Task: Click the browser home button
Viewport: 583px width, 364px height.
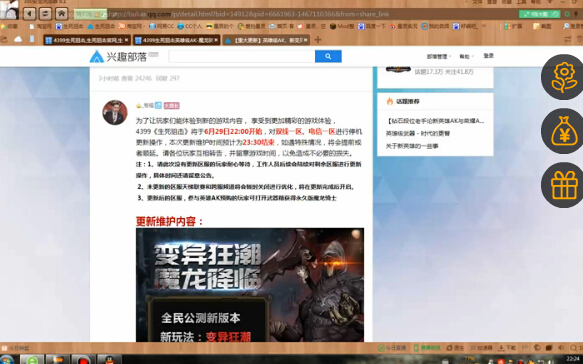Action: click(x=61, y=14)
